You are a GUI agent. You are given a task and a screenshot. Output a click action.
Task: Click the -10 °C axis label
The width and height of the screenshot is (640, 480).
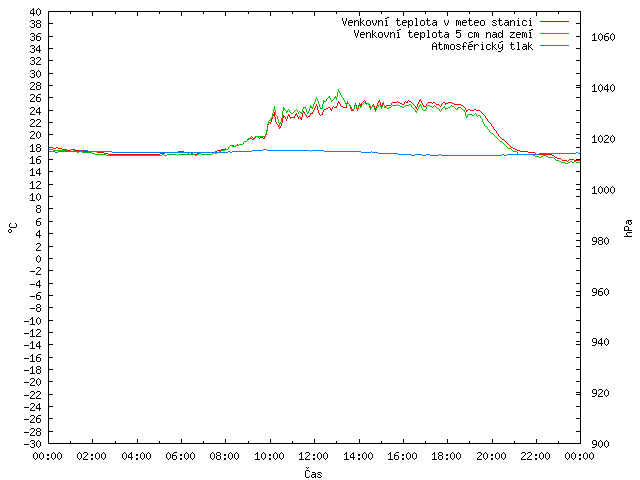(33, 321)
